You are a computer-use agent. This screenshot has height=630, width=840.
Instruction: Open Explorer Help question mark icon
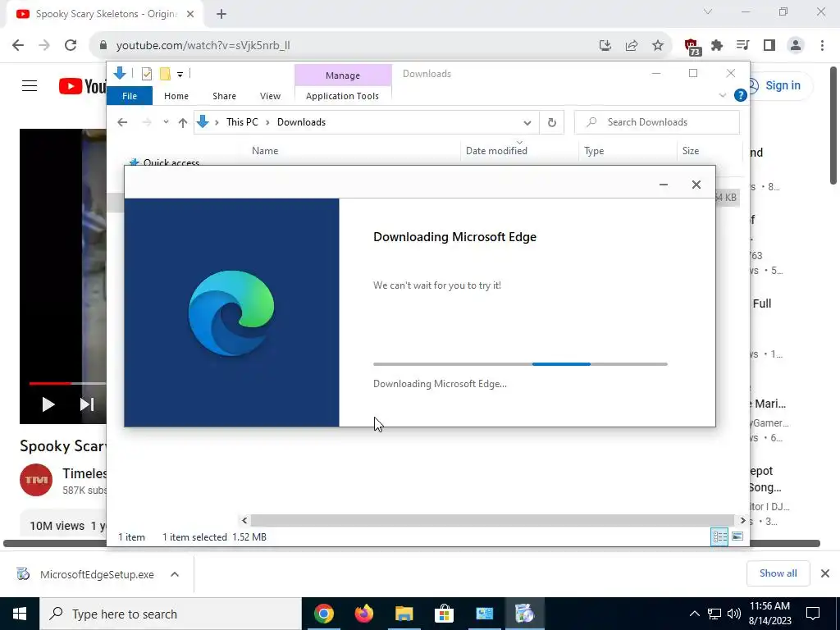(741, 95)
